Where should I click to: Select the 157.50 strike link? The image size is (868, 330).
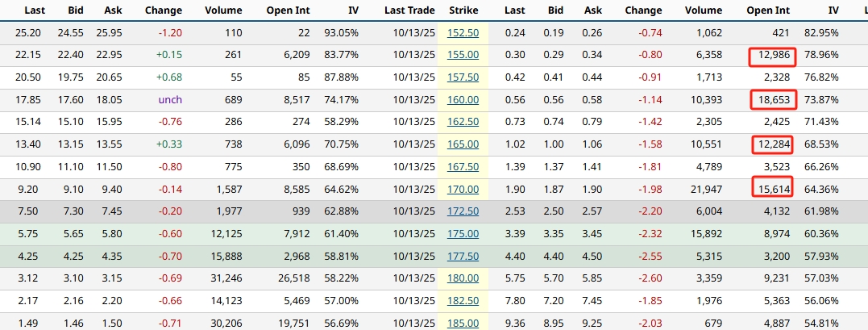point(463,77)
